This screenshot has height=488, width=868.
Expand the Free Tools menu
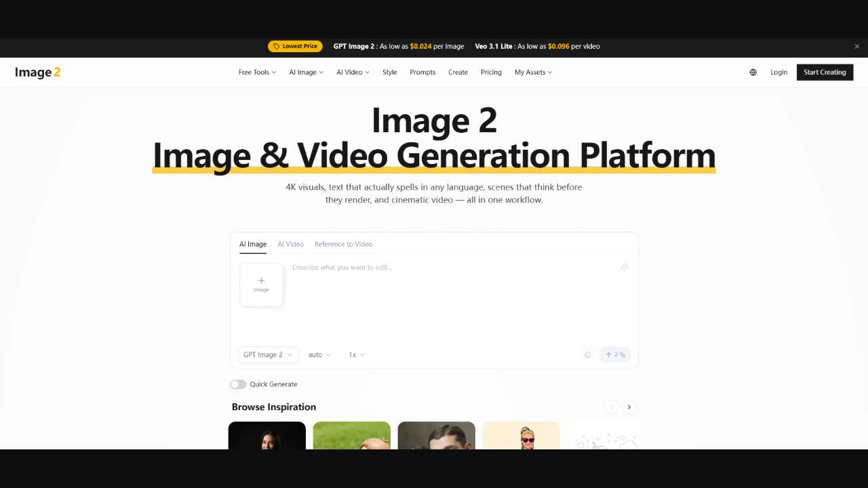pos(257,72)
